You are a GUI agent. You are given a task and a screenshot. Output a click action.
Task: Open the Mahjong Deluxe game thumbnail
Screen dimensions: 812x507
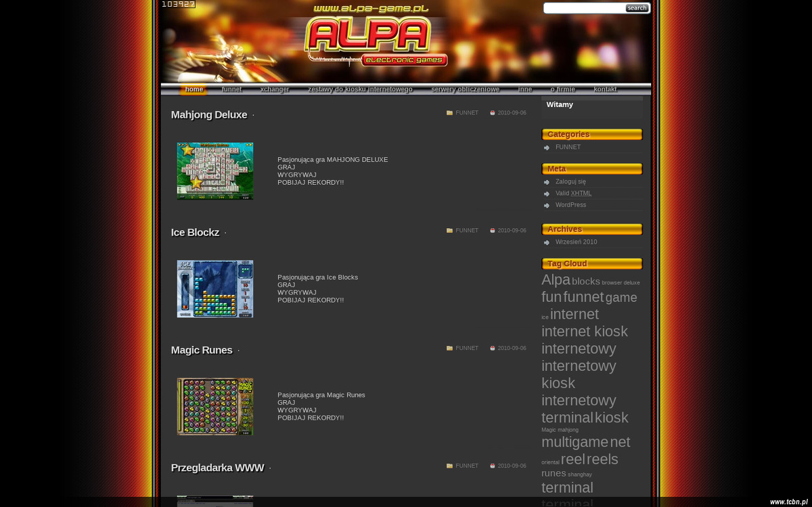[215, 171]
